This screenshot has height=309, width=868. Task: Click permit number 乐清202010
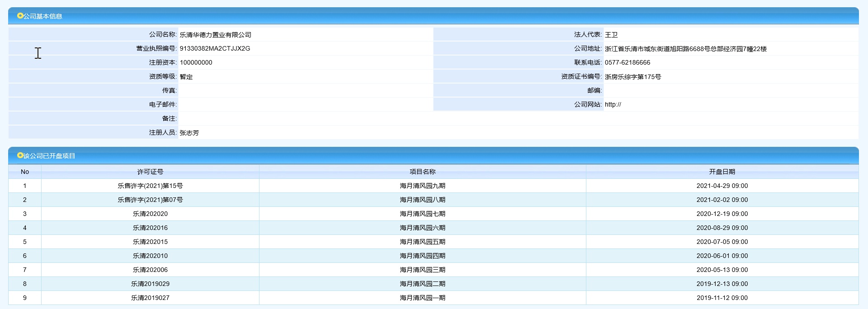(150, 256)
